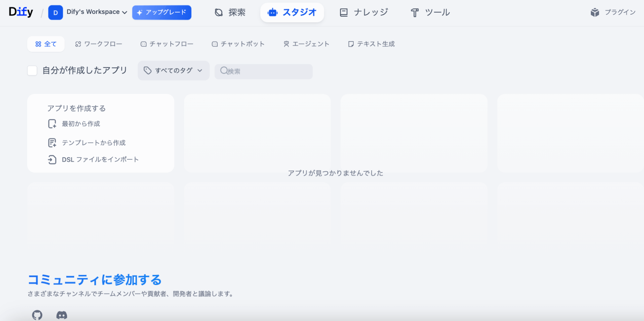Screen dimensions: 644x321
Task: Filter by チャットフロー chatflow apps
Action: (x=167, y=44)
